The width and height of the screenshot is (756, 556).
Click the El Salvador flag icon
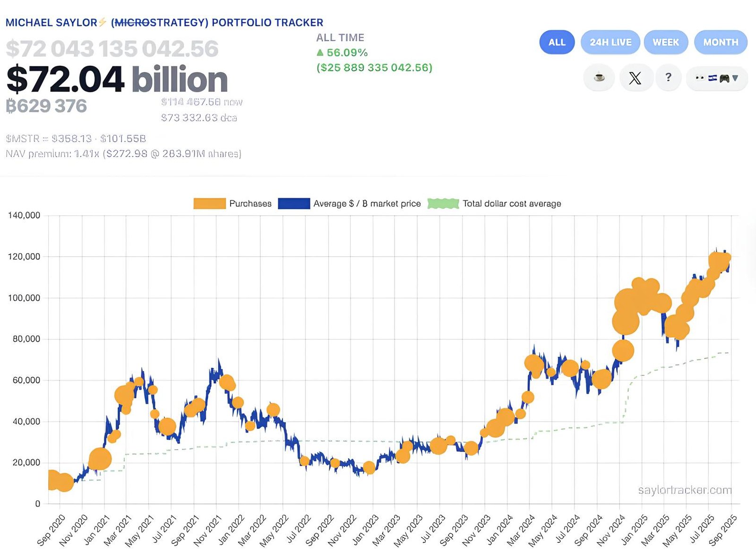[x=713, y=78]
